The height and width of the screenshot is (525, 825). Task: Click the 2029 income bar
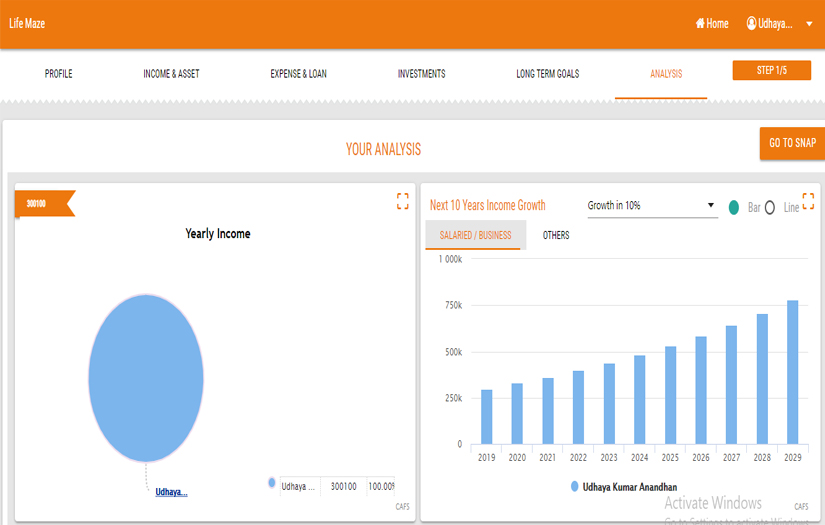[x=792, y=372]
